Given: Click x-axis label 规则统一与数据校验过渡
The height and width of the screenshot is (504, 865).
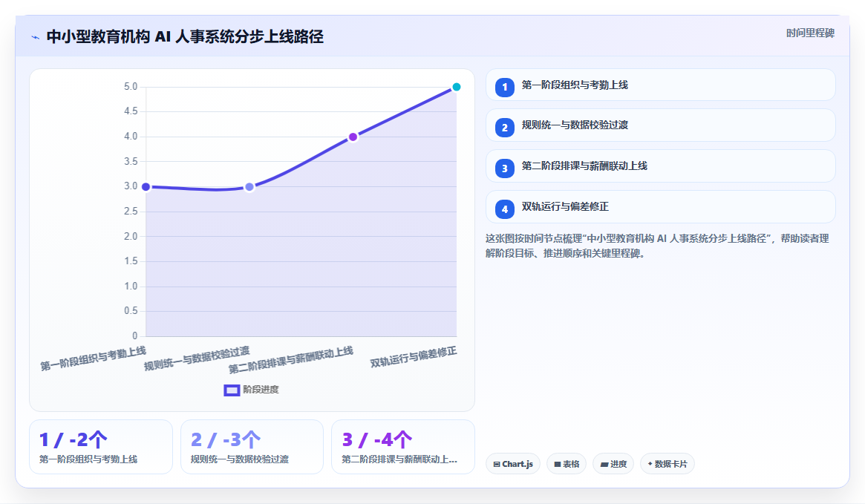Looking at the screenshot, I should (x=197, y=359).
